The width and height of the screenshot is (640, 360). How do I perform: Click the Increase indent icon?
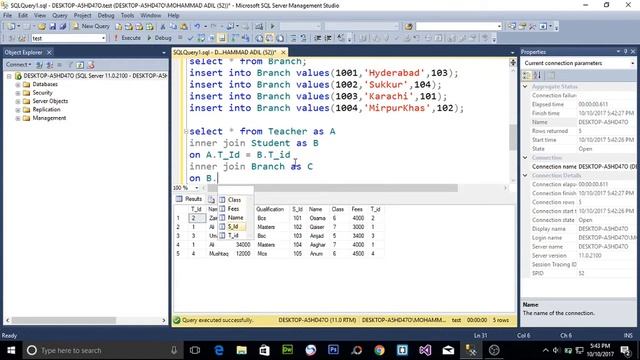pyautogui.click(x=328, y=38)
